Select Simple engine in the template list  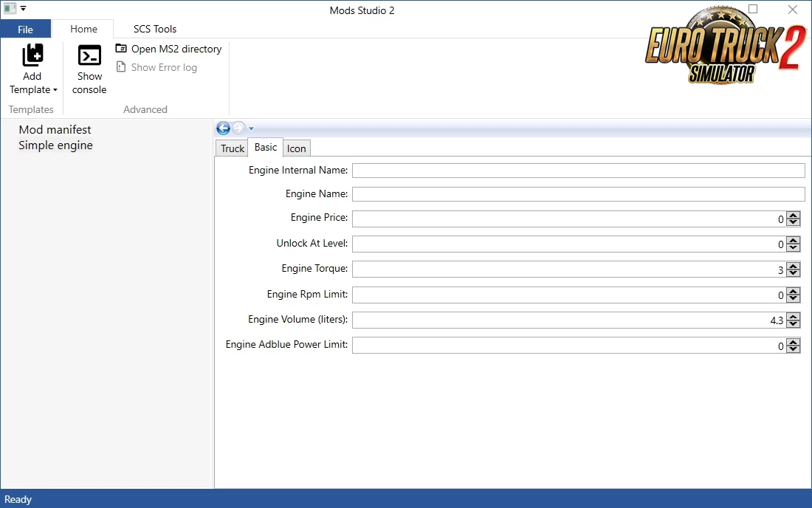(x=55, y=145)
